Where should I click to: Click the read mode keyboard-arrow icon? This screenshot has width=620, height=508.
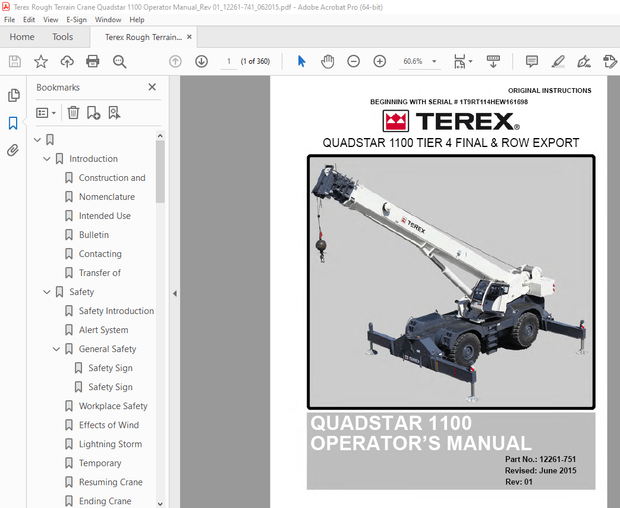click(493, 62)
